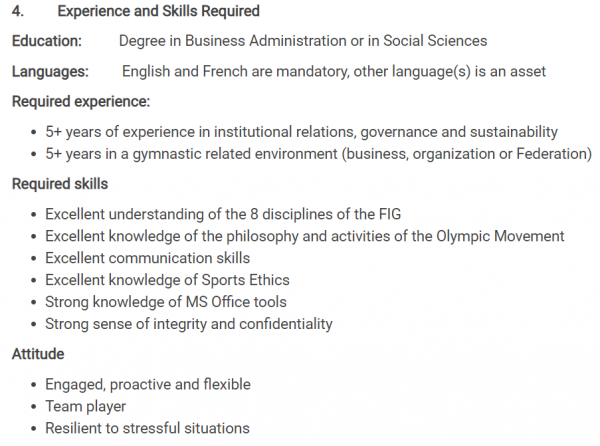Click the 'Attitude' subheading
The image size is (600, 446).
[x=38, y=354]
